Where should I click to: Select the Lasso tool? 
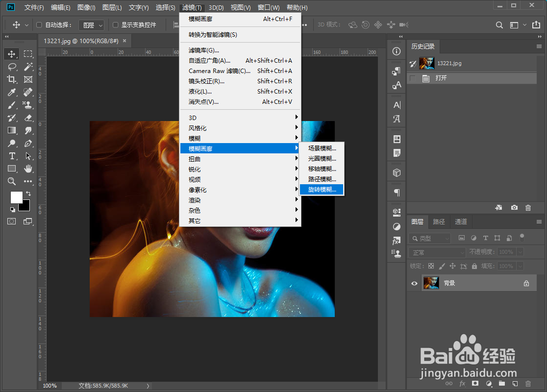coord(11,67)
